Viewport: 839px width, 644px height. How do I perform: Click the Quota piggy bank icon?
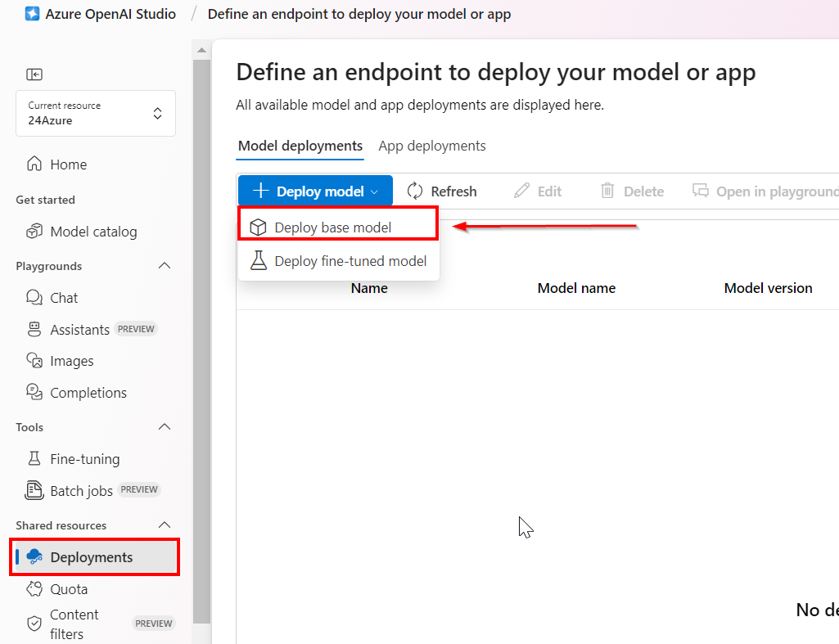tap(34, 589)
